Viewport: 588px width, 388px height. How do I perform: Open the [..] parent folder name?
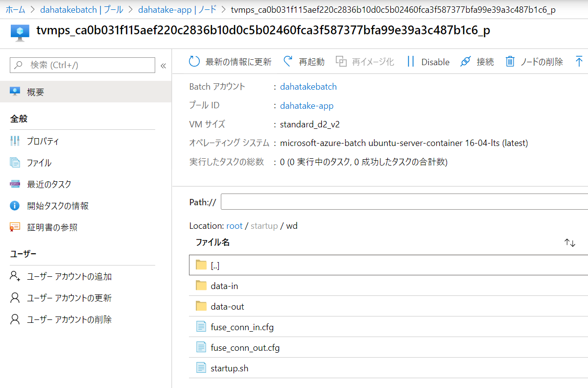pyautogui.click(x=215, y=265)
